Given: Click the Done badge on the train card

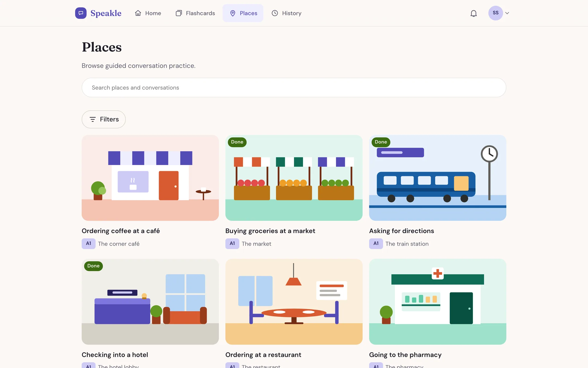Looking at the screenshot, I should click(381, 142).
